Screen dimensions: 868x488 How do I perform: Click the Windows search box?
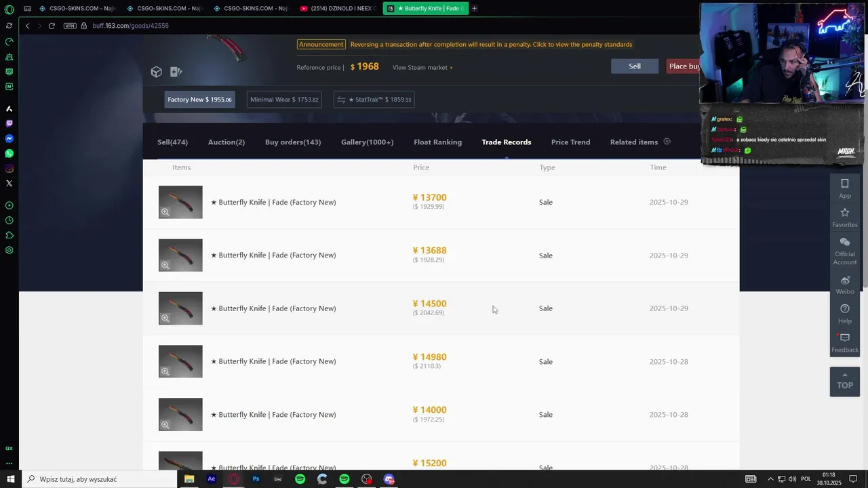99,479
